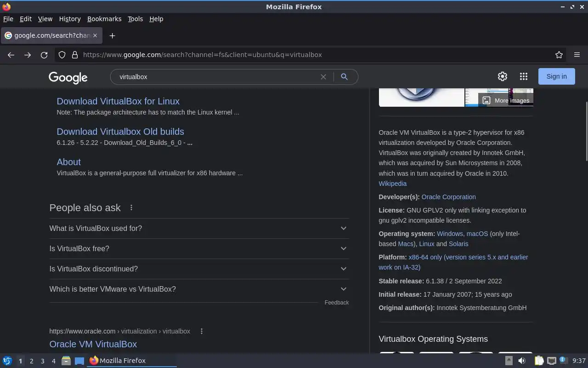This screenshot has height=368, width=588.
Task: Close the google.com search tab
Action: click(96, 35)
